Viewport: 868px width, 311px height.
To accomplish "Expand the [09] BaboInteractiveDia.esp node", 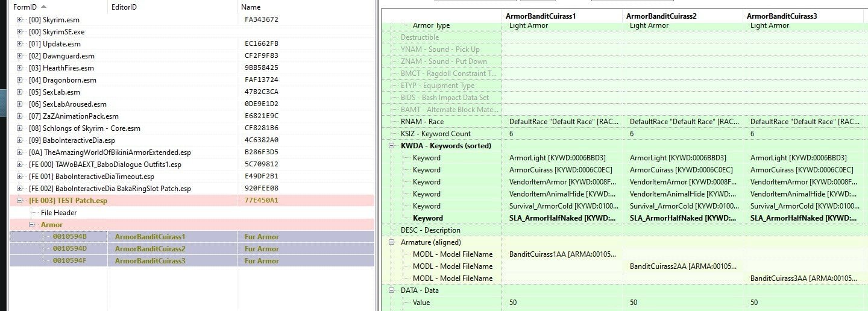I will (x=20, y=140).
